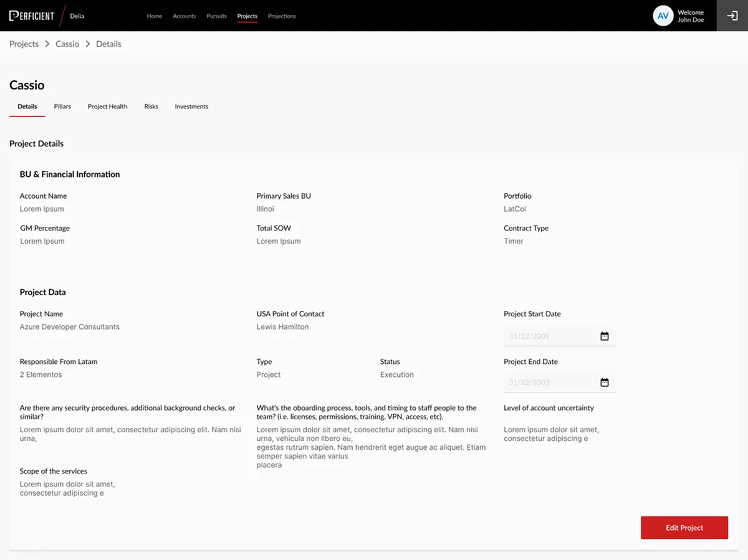Viewport: 748px width, 560px height.
Task: Click the Cassio page title
Action: tap(27, 85)
